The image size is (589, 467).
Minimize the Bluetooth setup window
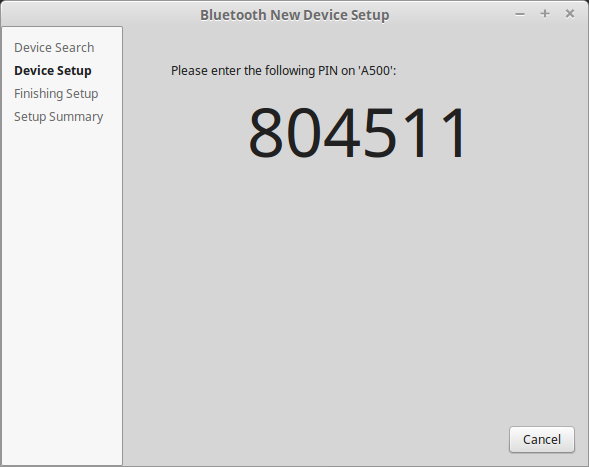tap(520, 14)
